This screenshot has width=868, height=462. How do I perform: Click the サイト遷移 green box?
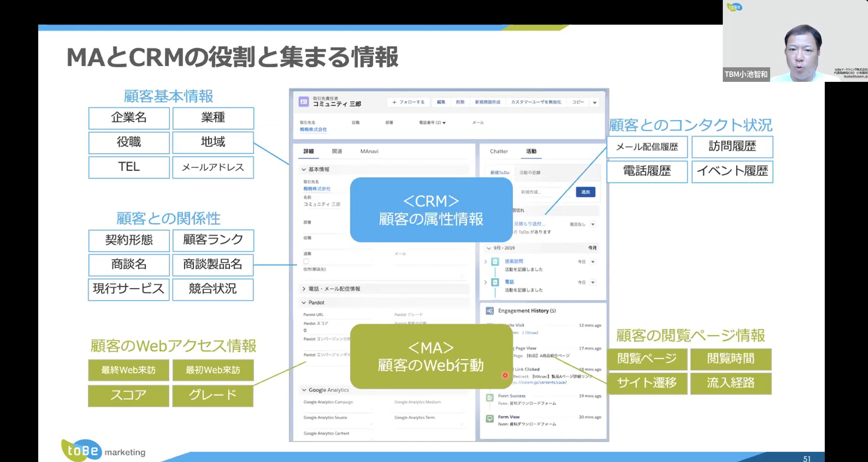(x=647, y=383)
